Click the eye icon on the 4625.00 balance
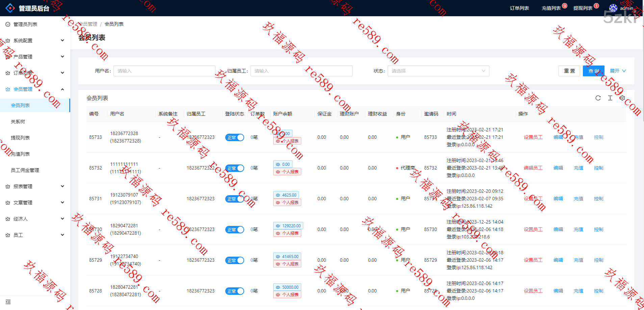 pos(278,195)
